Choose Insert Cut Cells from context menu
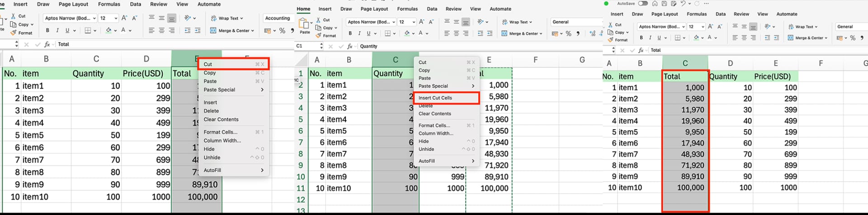 [x=435, y=98]
